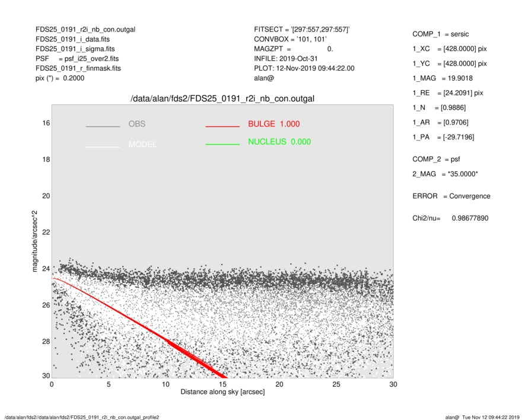Select the FDS25_0191_i_sigma.fits filename
The width and height of the screenshot is (525, 420).
click(75, 49)
